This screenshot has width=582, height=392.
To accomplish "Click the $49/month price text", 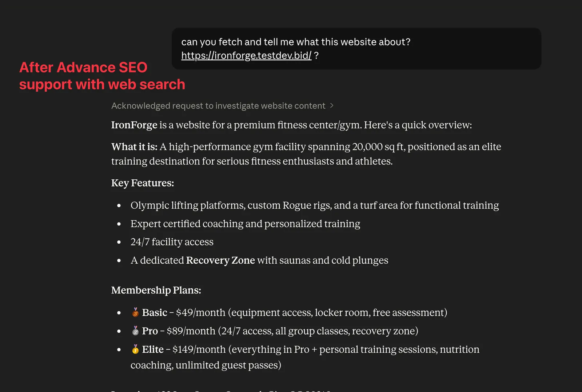I will pos(201,313).
